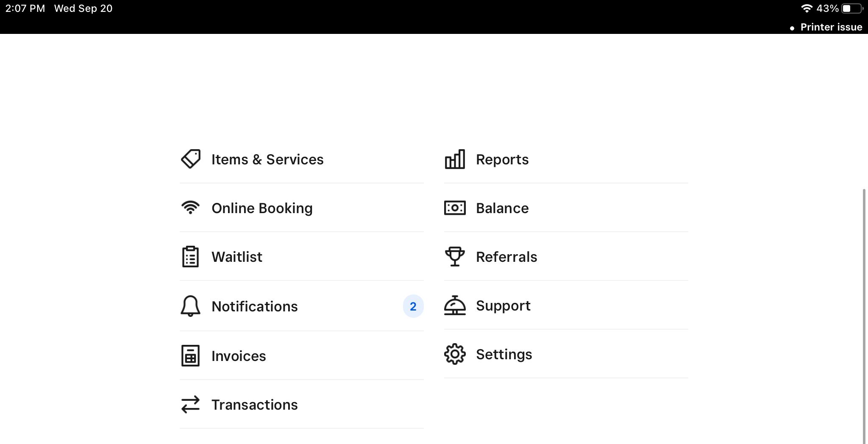Select the Invoices calculator icon
This screenshot has width=868, height=444.
coord(190,356)
